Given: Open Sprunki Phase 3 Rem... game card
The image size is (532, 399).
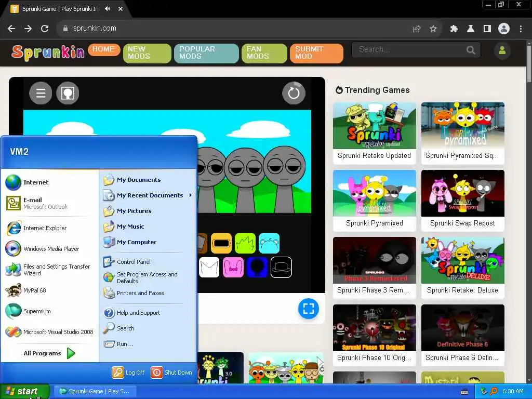Looking at the screenshot, I should click(x=375, y=268).
